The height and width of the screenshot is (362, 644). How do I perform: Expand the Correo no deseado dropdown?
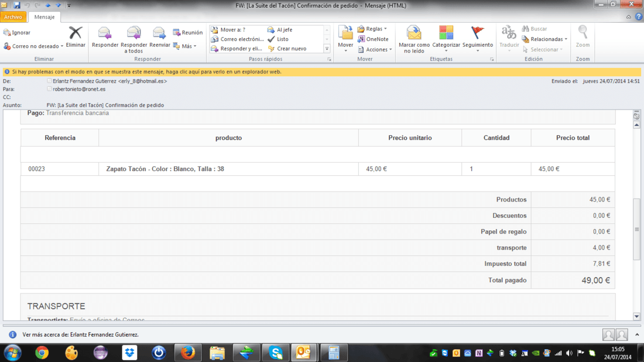(61, 46)
